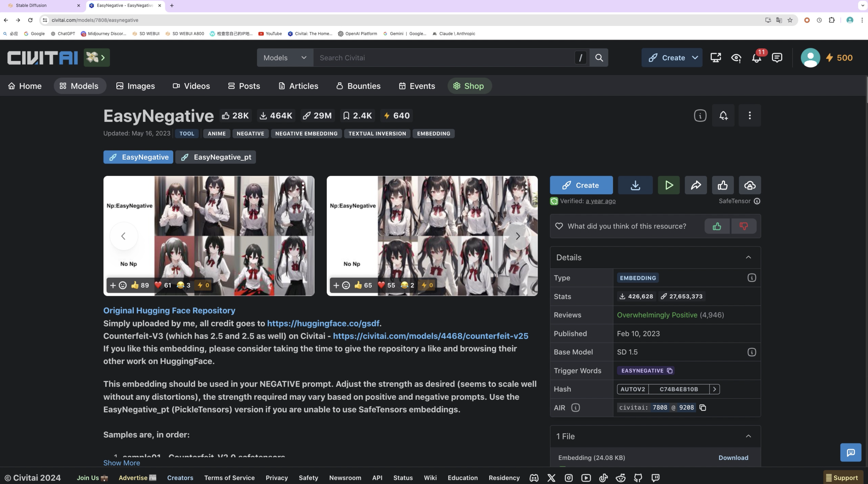
Task: Go to the Home tab
Action: (x=25, y=86)
